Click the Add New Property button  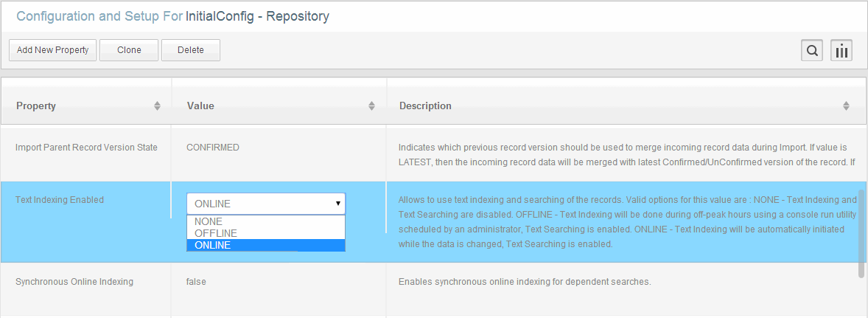coord(52,50)
